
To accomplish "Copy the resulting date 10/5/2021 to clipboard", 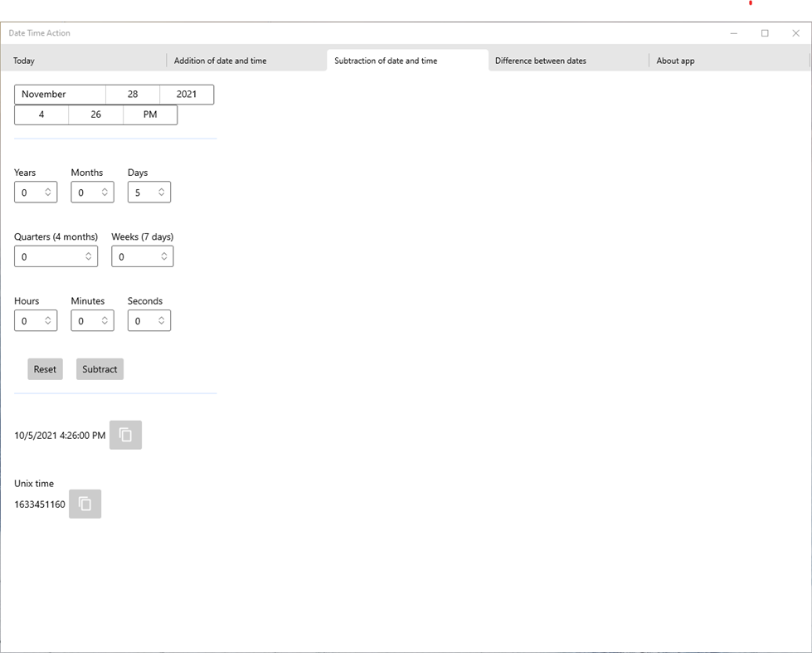I will pos(125,435).
